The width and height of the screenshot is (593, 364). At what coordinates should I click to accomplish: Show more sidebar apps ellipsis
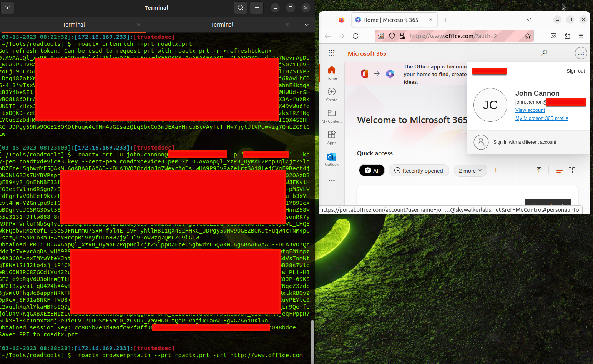[x=331, y=180]
